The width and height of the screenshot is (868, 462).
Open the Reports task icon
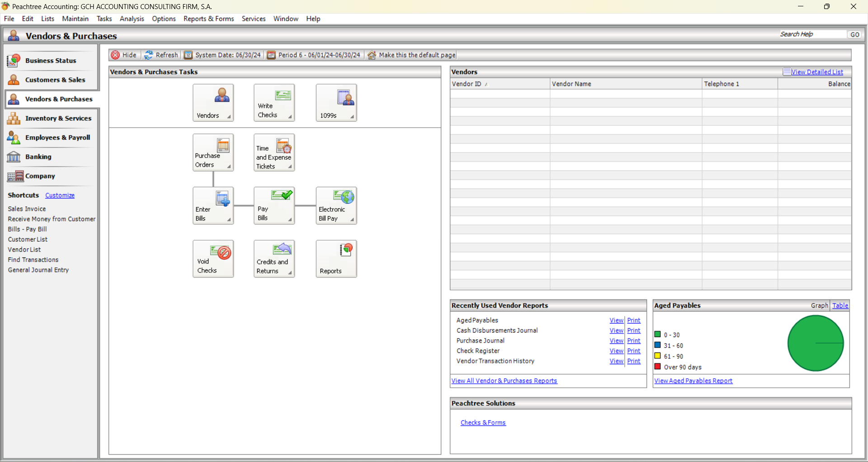(336, 259)
